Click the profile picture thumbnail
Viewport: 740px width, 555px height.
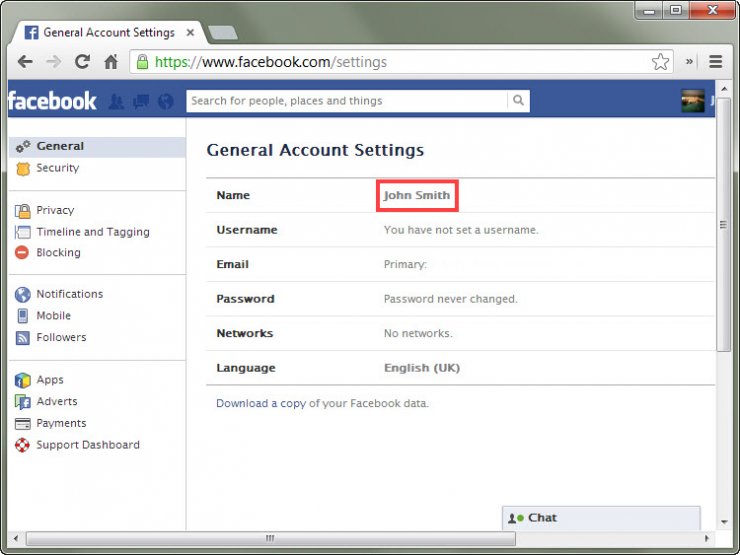(x=693, y=101)
